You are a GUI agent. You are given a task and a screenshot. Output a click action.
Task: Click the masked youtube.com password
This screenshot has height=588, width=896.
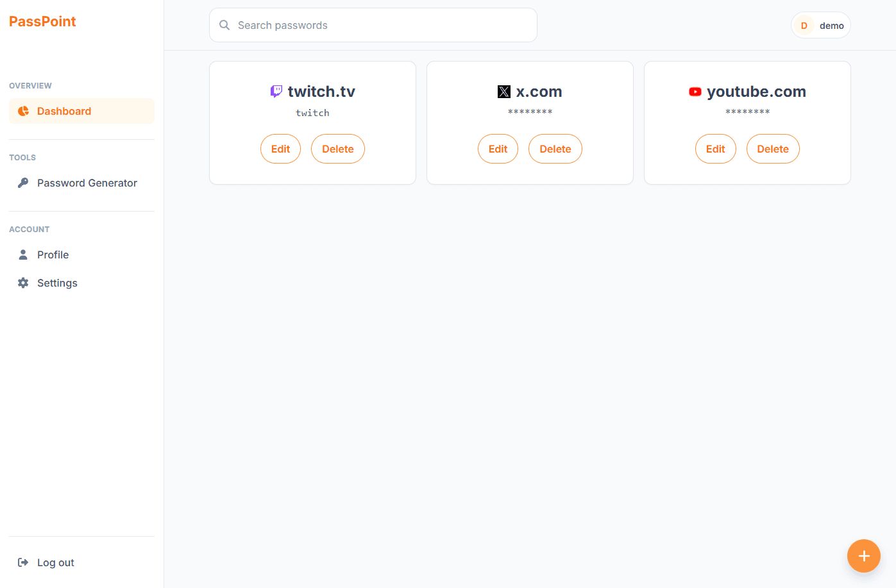pos(748,112)
